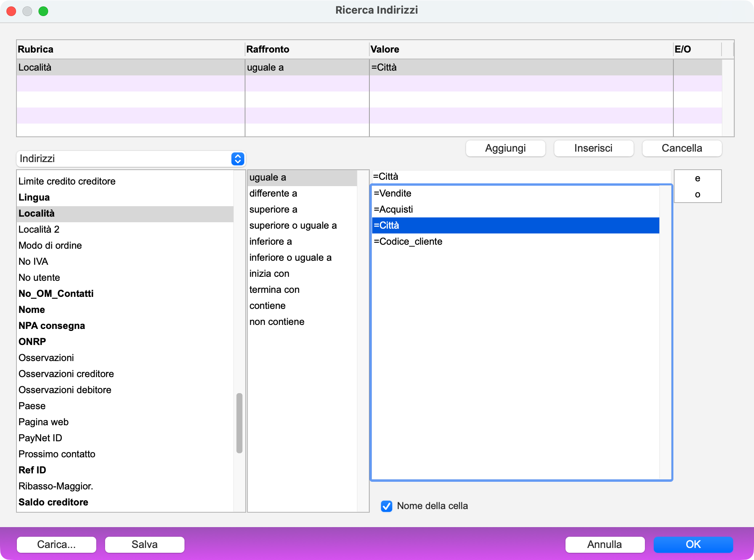Viewport: 754px width, 560px height.
Task: Select 'Nome' field in Rubrica list
Action: pos(32,310)
